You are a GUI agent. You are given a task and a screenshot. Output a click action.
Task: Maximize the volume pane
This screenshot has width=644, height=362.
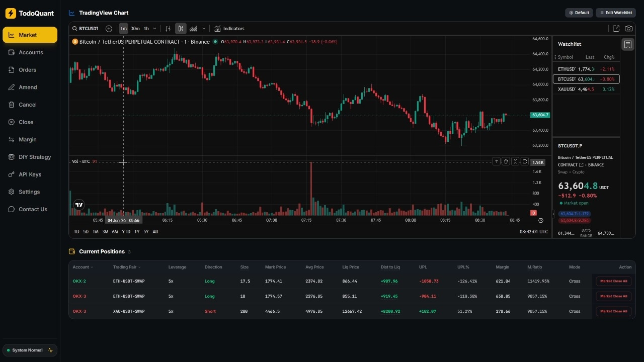tap(525, 161)
